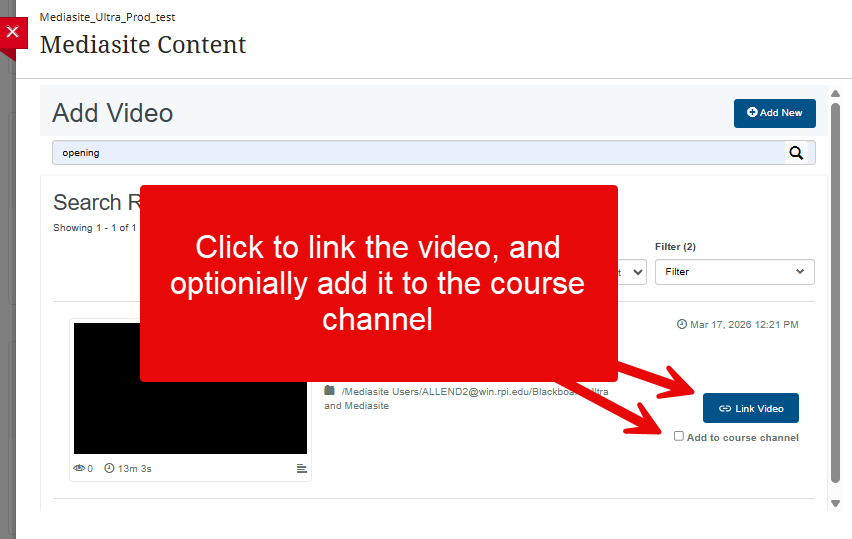This screenshot has height=539, width=852.
Task: Click the 'Mar 17, 2026 12:21 PM' date text
Action: coord(744,324)
